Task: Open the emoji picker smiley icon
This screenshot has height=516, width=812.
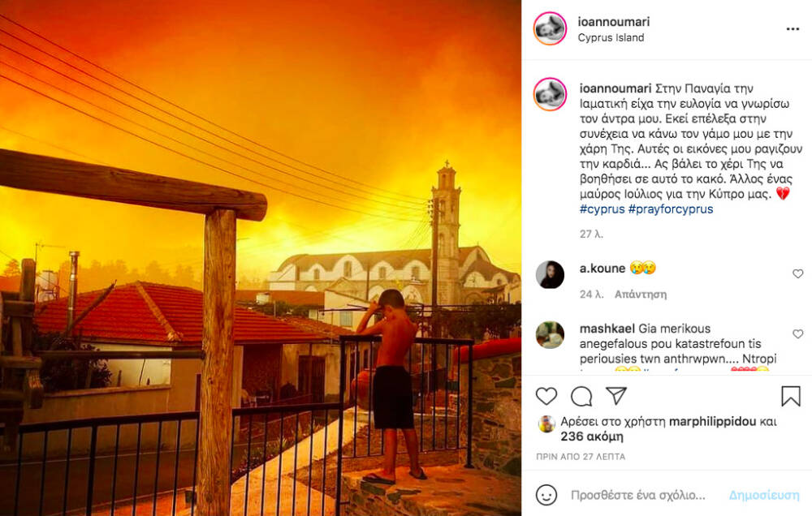Action: pos(546,495)
